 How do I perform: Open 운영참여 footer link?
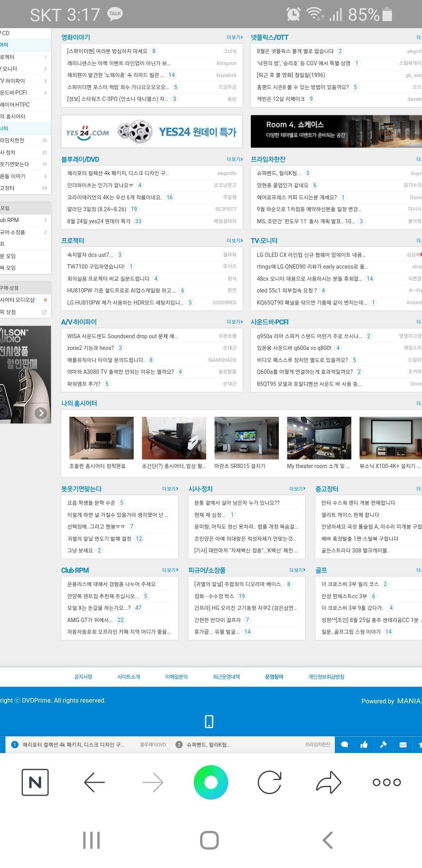pyautogui.click(x=274, y=677)
